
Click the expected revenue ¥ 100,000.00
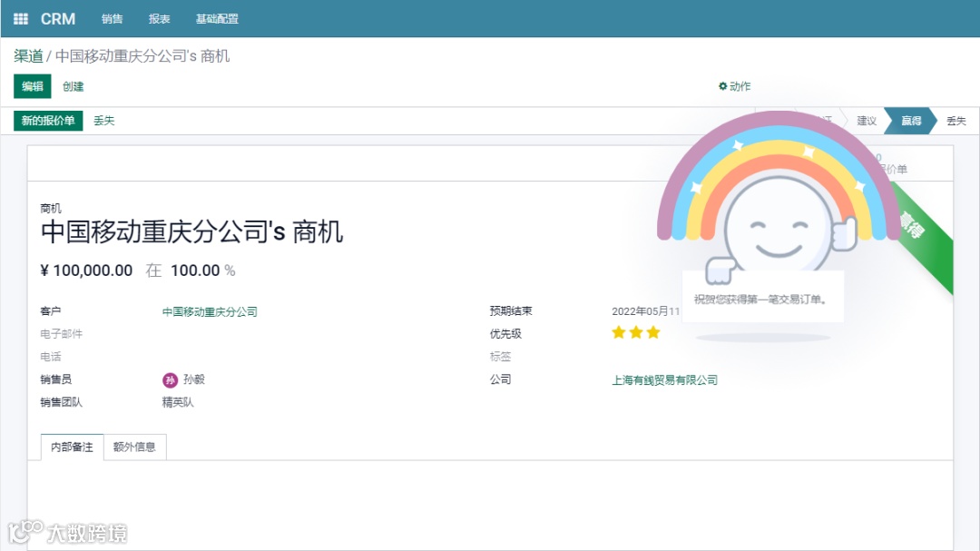[86, 271]
